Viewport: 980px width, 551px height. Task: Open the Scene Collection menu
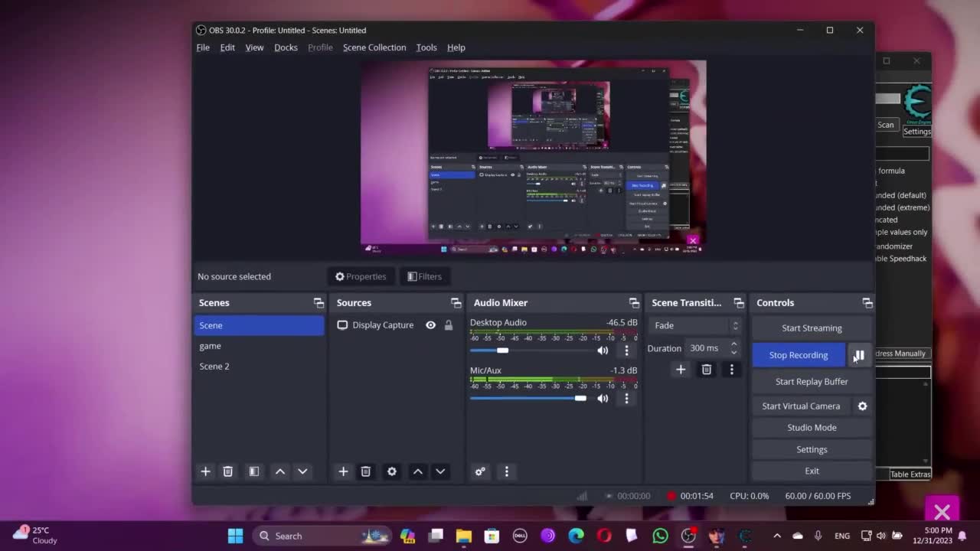click(374, 47)
